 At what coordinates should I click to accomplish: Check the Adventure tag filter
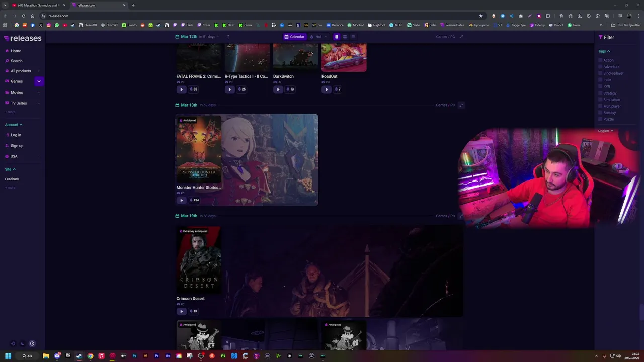pyautogui.click(x=600, y=67)
